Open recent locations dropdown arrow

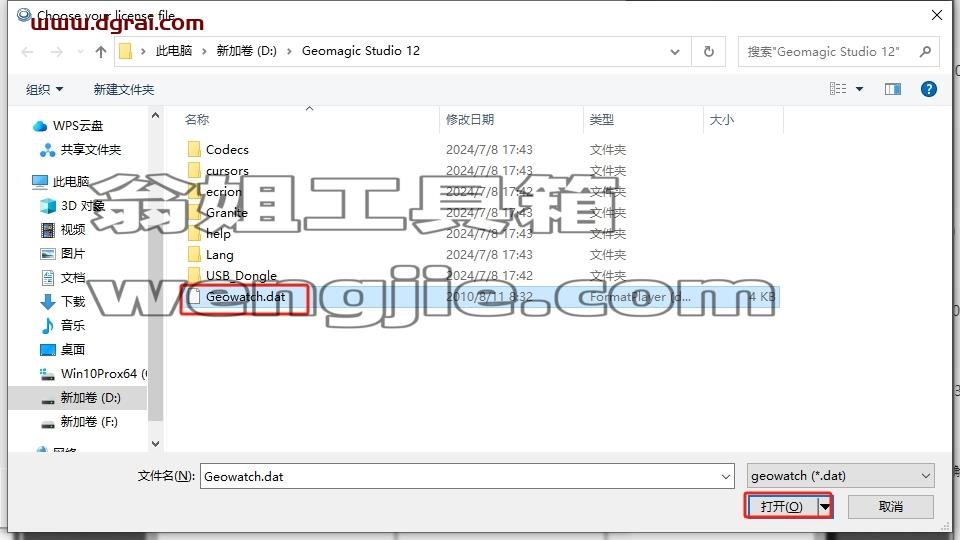80,52
